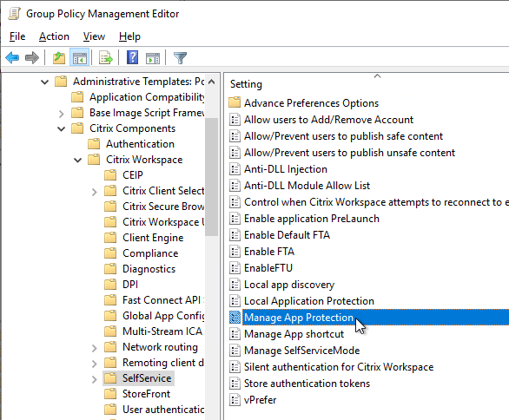Open the Help menu
Image resolution: width=509 pixels, height=420 pixels.
(129, 36)
